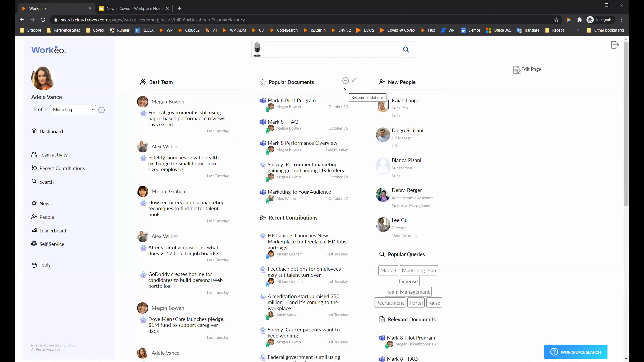Image resolution: width=644 pixels, height=362 pixels.
Task: Expand the Popular Documents panel with arrows icon
Action: [x=354, y=80]
